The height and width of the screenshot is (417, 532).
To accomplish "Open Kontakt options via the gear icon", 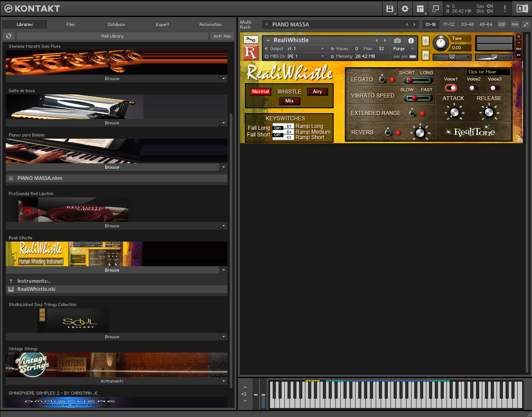I will click(x=405, y=9).
